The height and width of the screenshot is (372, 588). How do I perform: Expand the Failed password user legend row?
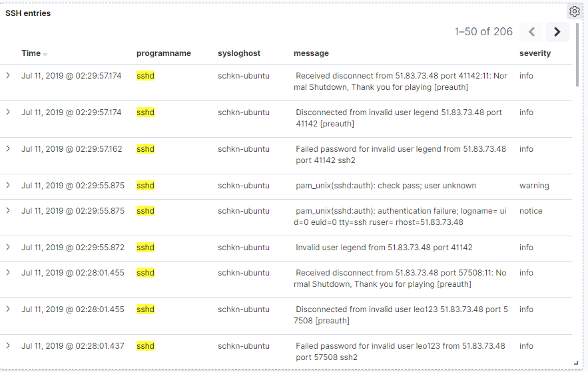point(8,148)
